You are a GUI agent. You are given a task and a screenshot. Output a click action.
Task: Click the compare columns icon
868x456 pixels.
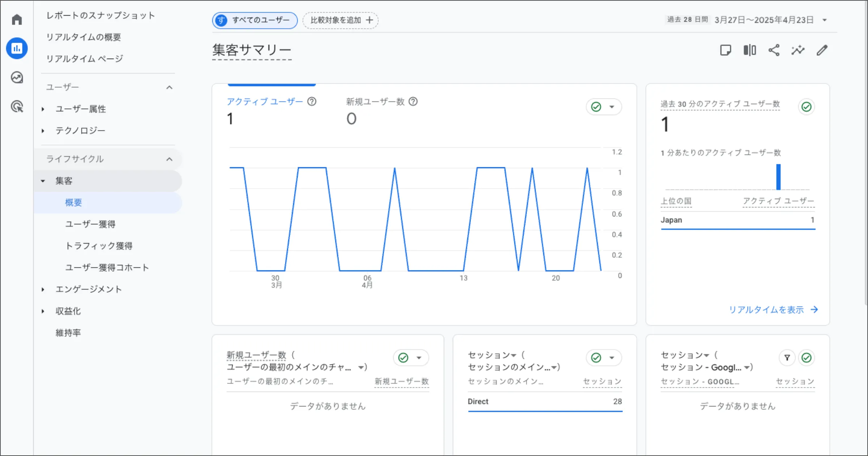(750, 50)
